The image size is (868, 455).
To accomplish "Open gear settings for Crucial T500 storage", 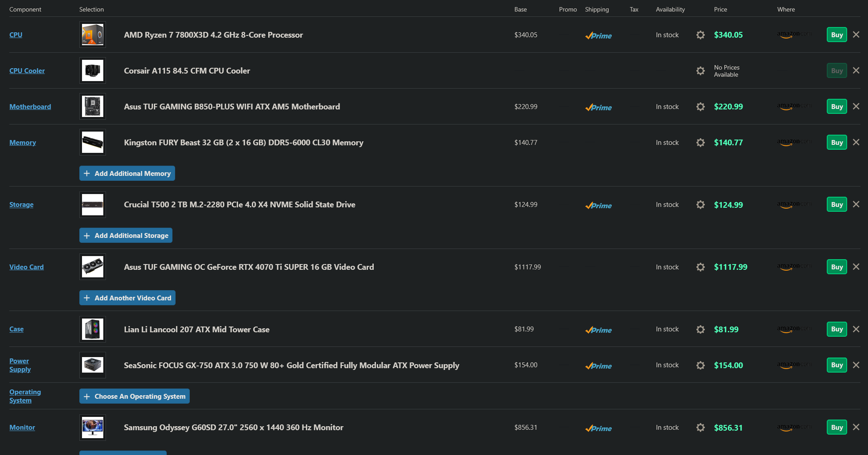I will point(700,205).
